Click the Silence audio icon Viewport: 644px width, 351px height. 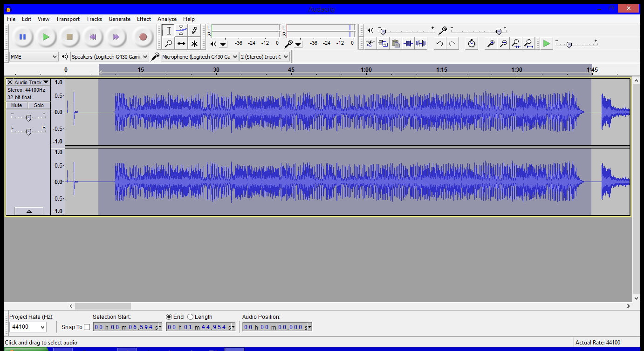coord(421,43)
